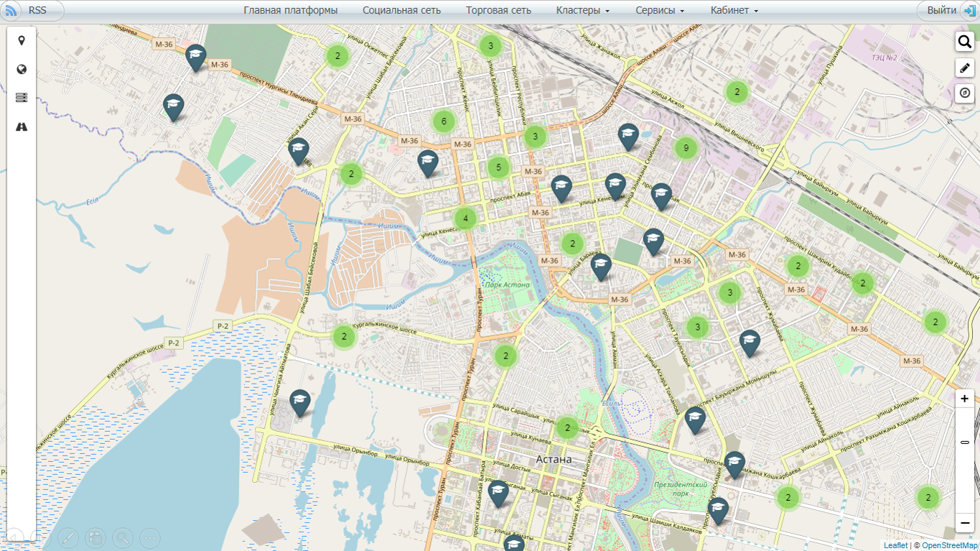Open the Сервисы dropdown menu
The height and width of the screenshot is (551, 980).
click(x=659, y=11)
